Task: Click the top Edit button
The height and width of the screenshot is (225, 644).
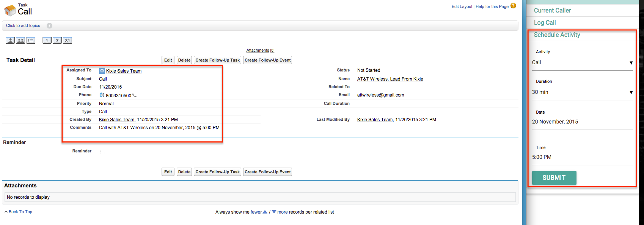Action: pos(168,60)
